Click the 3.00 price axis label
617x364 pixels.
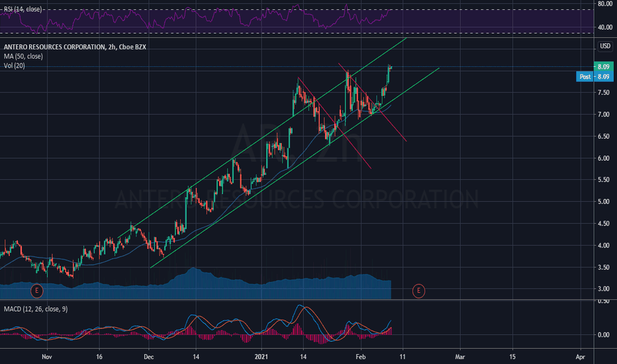click(603, 289)
